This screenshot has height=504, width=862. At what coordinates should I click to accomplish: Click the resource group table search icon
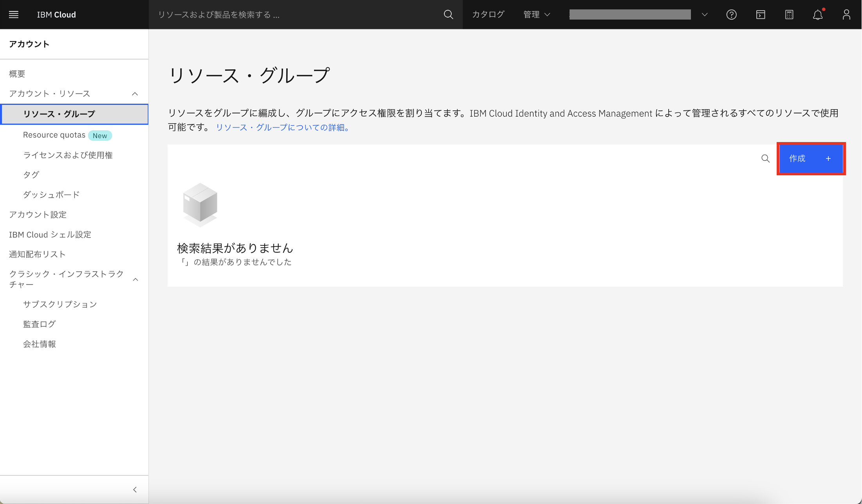pyautogui.click(x=765, y=158)
